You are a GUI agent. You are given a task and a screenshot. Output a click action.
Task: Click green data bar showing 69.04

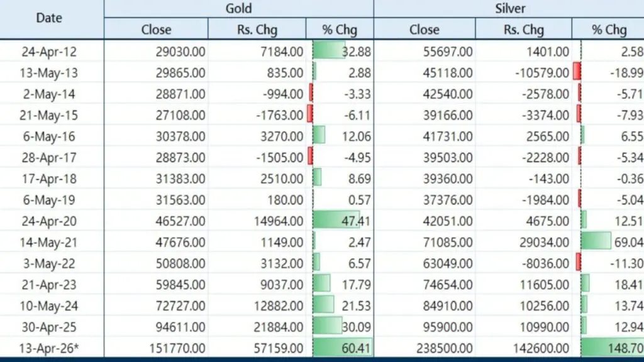596,242
